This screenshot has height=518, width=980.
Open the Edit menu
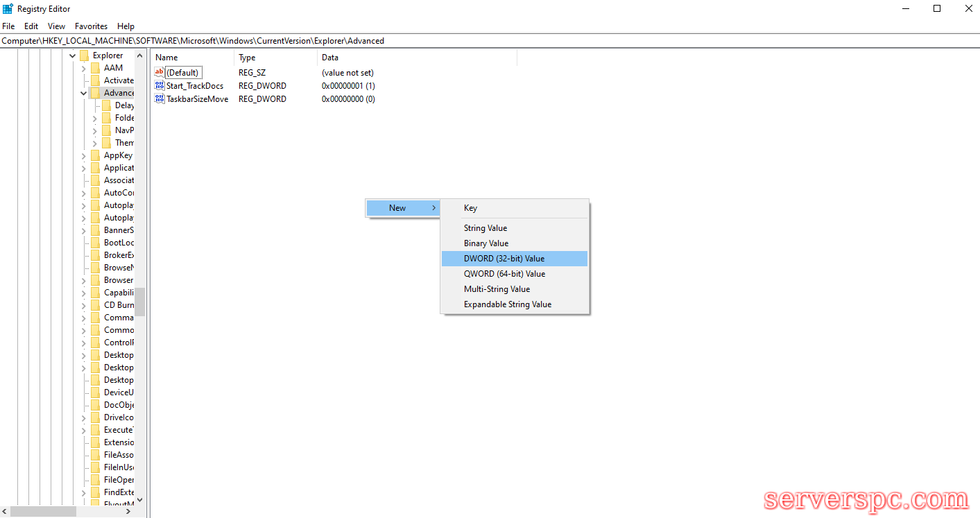(31, 26)
